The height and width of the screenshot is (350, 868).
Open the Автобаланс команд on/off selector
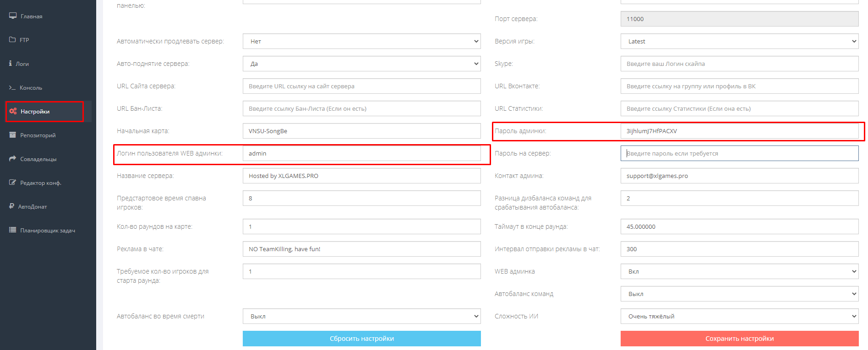(x=739, y=294)
